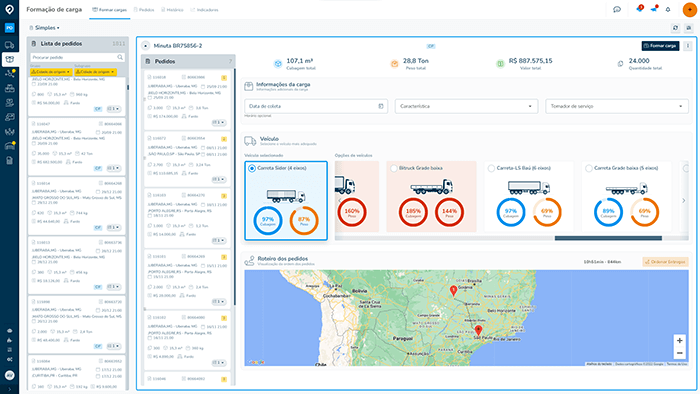Click the dark bell icon in header
Screen dimensions: 700x394
point(668,9)
